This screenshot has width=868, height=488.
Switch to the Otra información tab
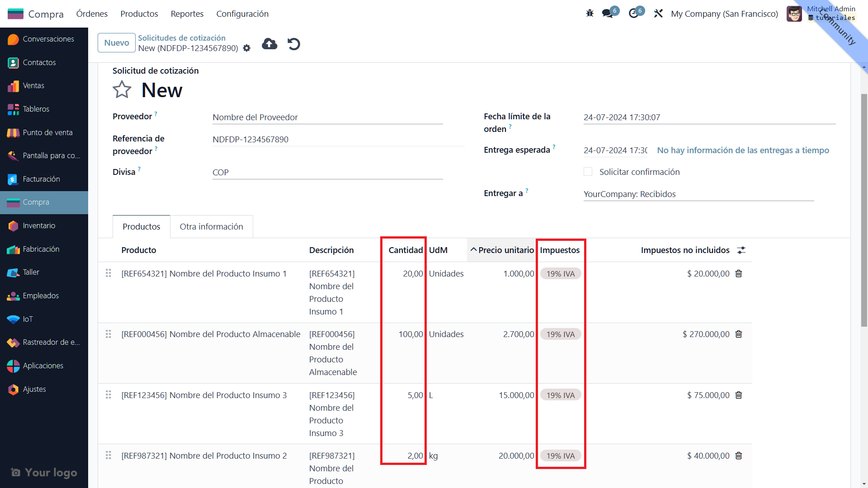(x=211, y=226)
